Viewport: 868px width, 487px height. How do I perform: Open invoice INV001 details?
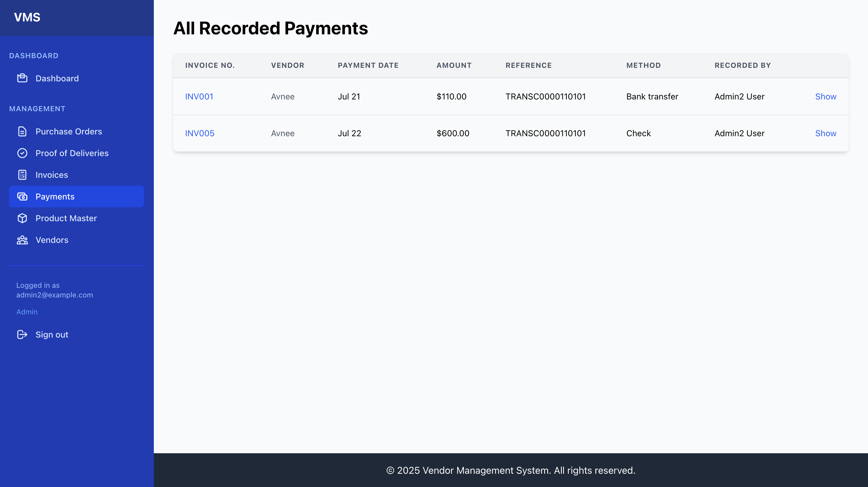click(x=199, y=96)
